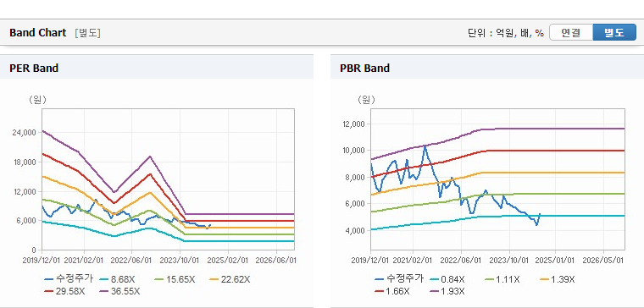Click 4,000 on PBR Band y-axis
644x308 pixels.
coord(356,230)
